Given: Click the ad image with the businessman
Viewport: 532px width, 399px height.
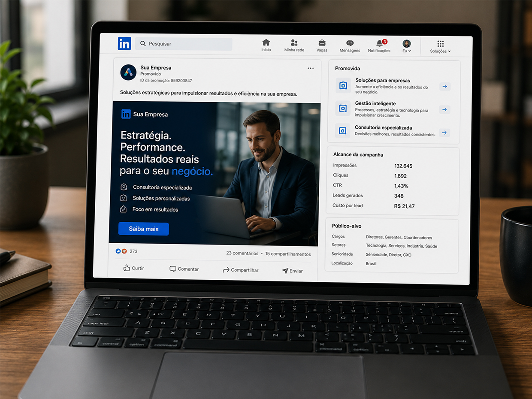Looking at the screenshot, I should [215, 173].
